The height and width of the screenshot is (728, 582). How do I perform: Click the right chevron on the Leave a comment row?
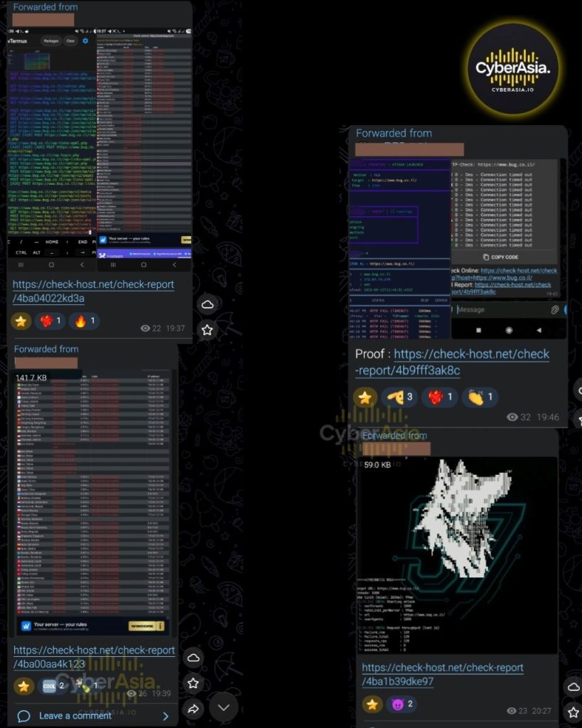pyautogui.click(x=166, y=717)
